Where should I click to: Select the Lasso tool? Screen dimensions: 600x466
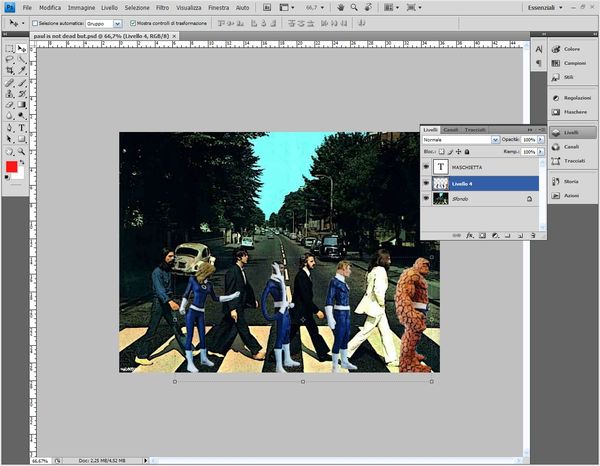tap(10, 60)
